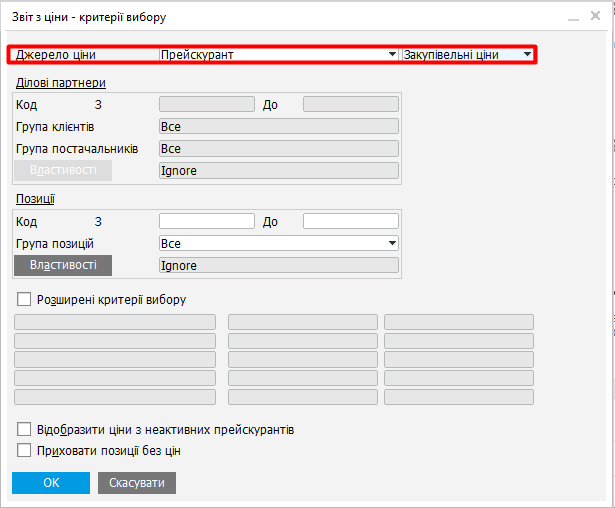Click the Позиції Код З input field

coord(207,221)
